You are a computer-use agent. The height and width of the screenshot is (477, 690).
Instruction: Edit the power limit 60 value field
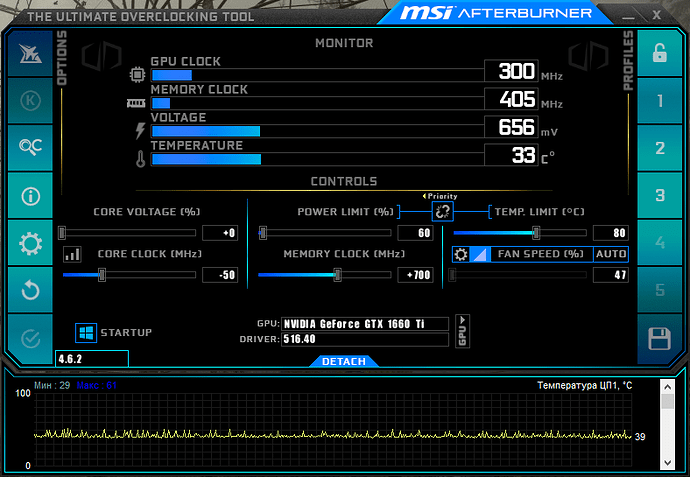(x=415, y=233)
